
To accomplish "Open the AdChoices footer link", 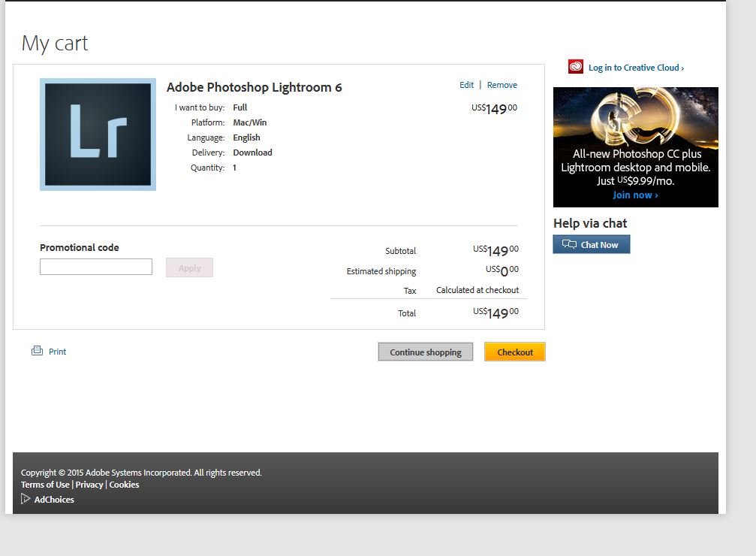I will pos(54,500).
